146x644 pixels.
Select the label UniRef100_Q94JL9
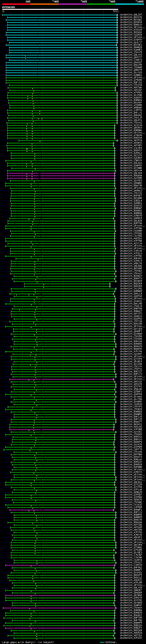131,294
